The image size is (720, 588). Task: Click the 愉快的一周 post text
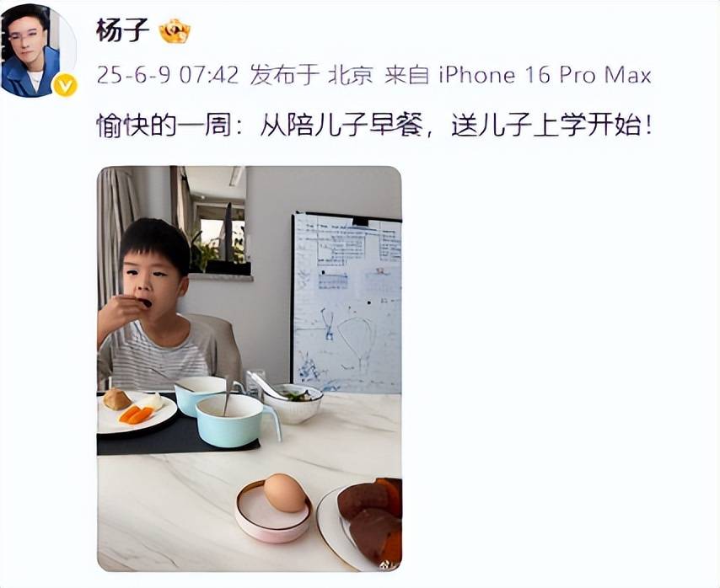(x=164, y=126)
